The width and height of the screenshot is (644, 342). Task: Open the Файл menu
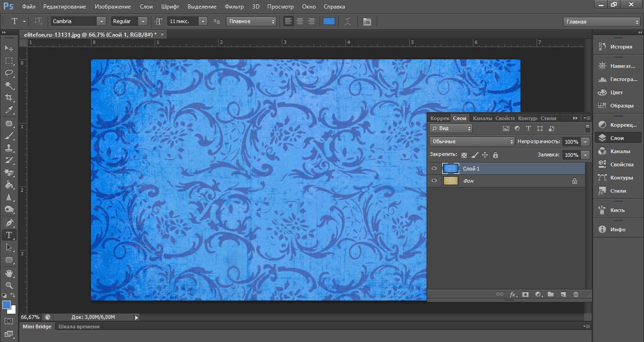pyautogui.click(x=28, y=7)
